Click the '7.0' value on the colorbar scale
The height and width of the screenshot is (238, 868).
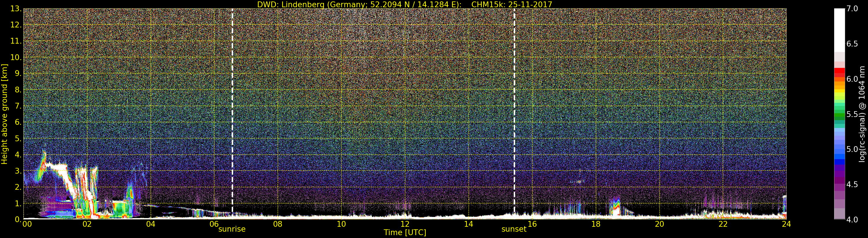[852, 9]
